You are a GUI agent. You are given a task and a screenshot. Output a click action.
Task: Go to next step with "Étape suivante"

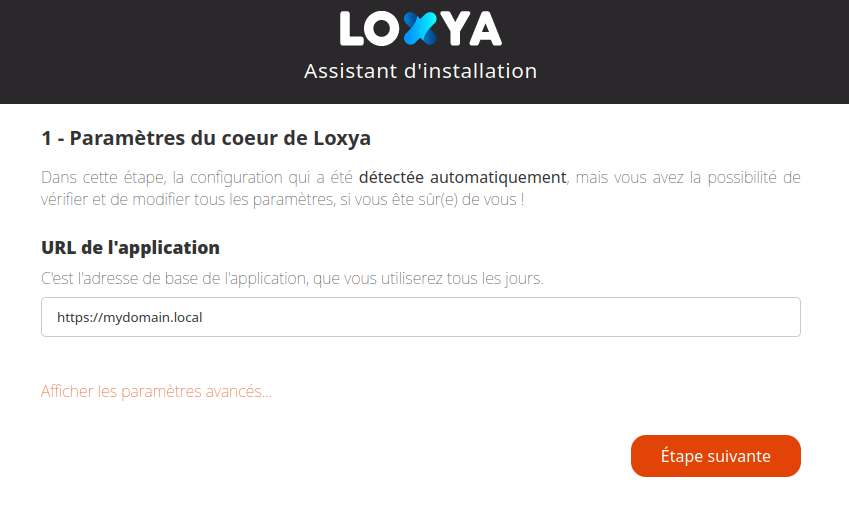[715, 456]
